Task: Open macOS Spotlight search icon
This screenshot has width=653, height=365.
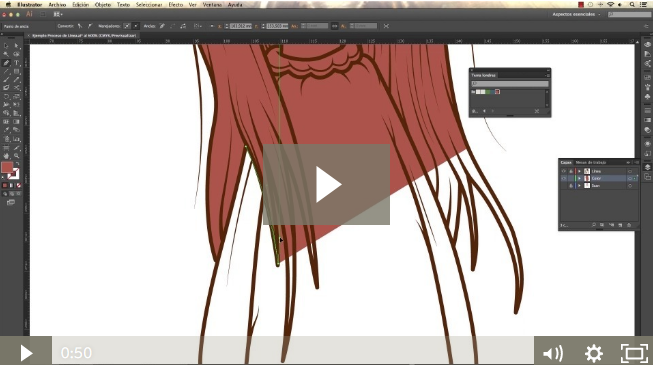Action: (x=632, y=5)
